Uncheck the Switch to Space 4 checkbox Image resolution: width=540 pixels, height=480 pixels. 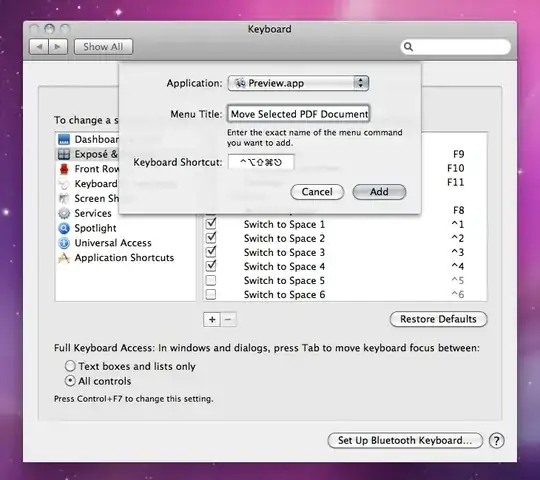click(211, 267)
